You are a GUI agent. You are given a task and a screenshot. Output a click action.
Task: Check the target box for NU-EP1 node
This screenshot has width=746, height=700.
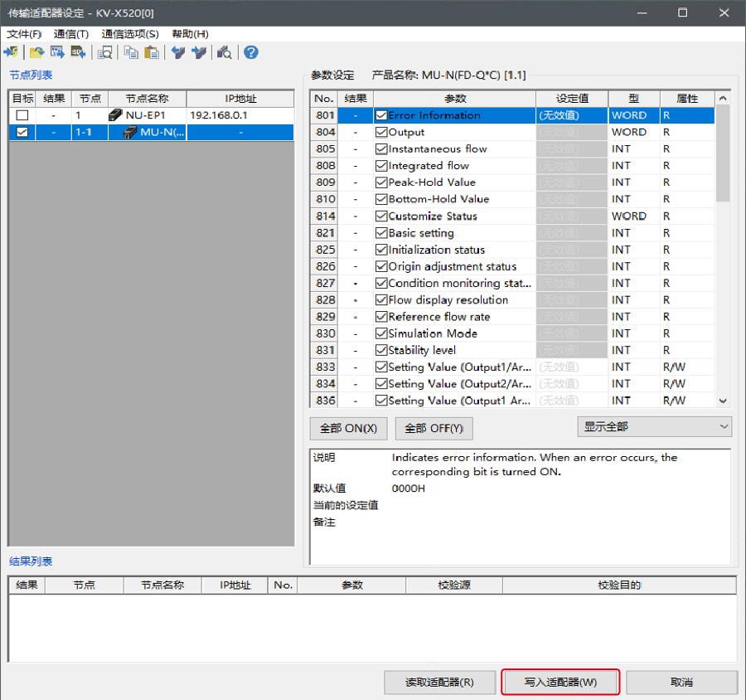[x=22, y=115]
